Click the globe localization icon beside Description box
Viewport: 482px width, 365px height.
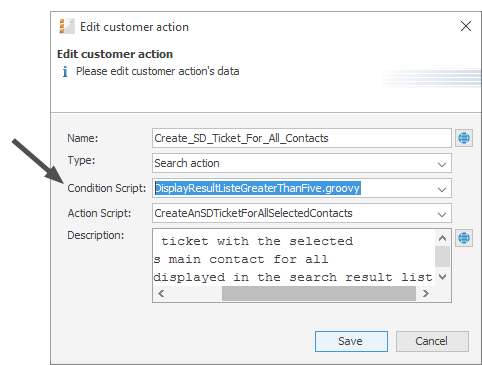pyautogui.click(x=464, y=238)
